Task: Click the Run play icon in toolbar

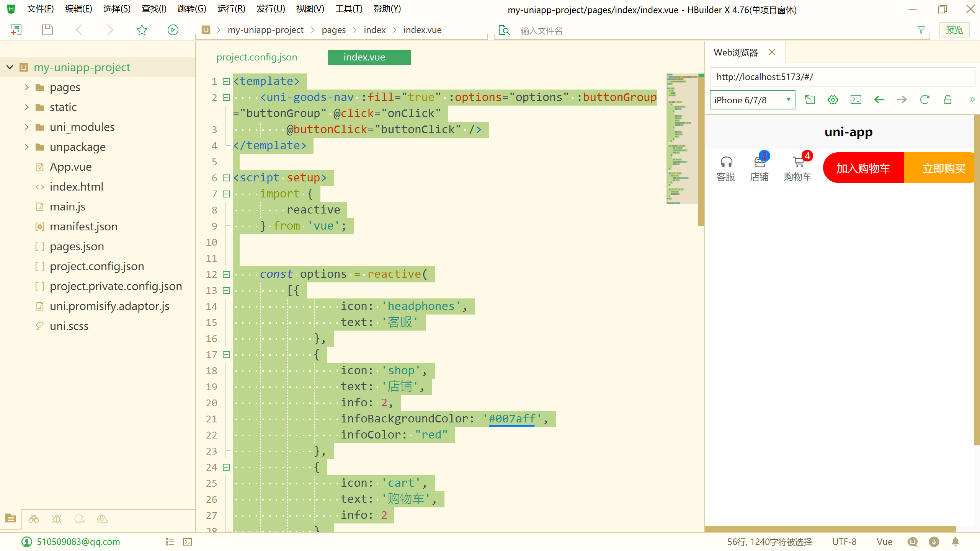Action: point(173,30)
